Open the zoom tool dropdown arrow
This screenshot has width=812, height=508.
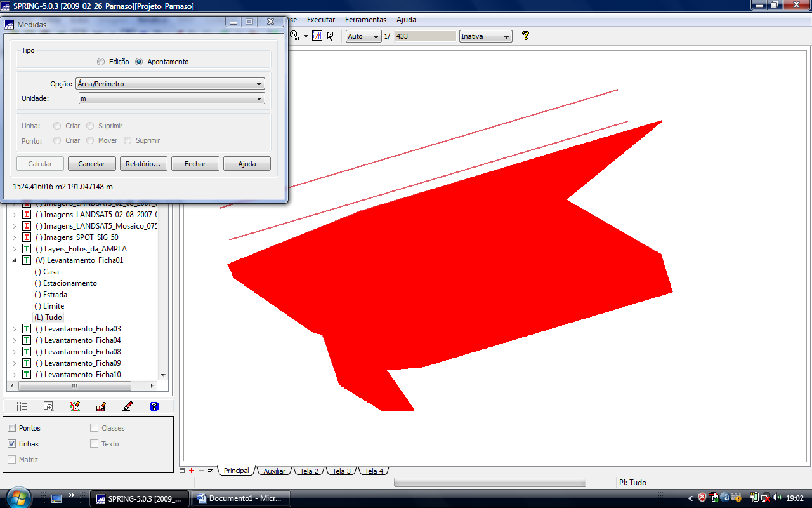click(x=306, y=36)
